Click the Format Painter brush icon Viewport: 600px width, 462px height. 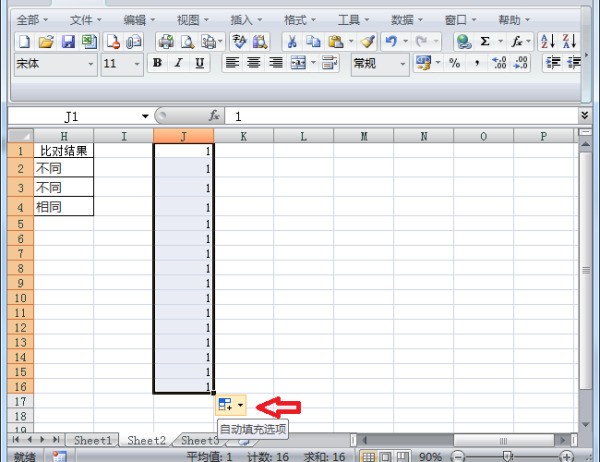coord(367,41)
